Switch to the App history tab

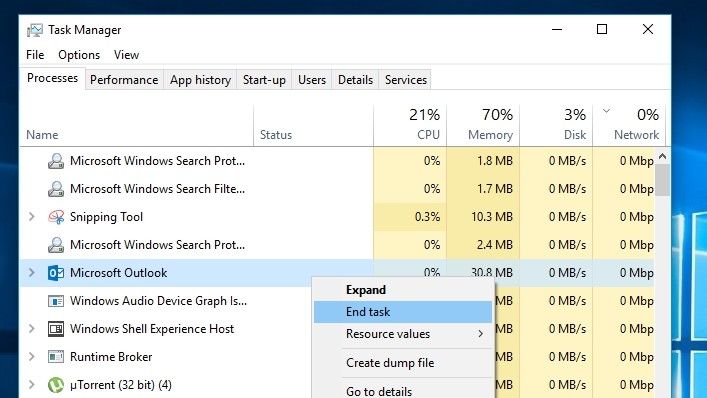200,80
